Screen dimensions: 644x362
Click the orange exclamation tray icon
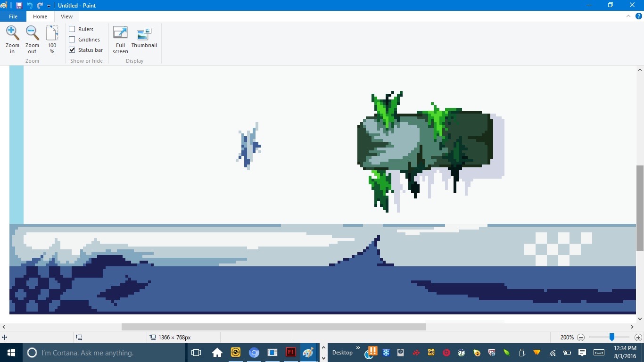click(372, 351)
